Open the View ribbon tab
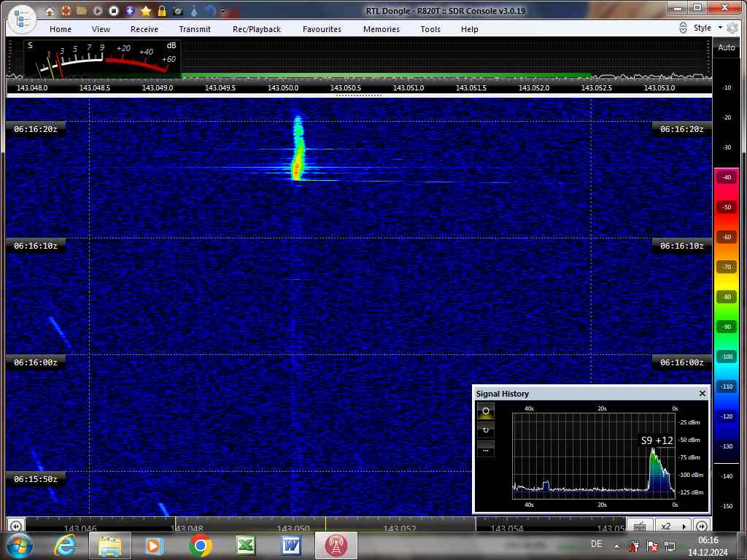This screenshot has height=560, width=747. (x=101, y=29)
